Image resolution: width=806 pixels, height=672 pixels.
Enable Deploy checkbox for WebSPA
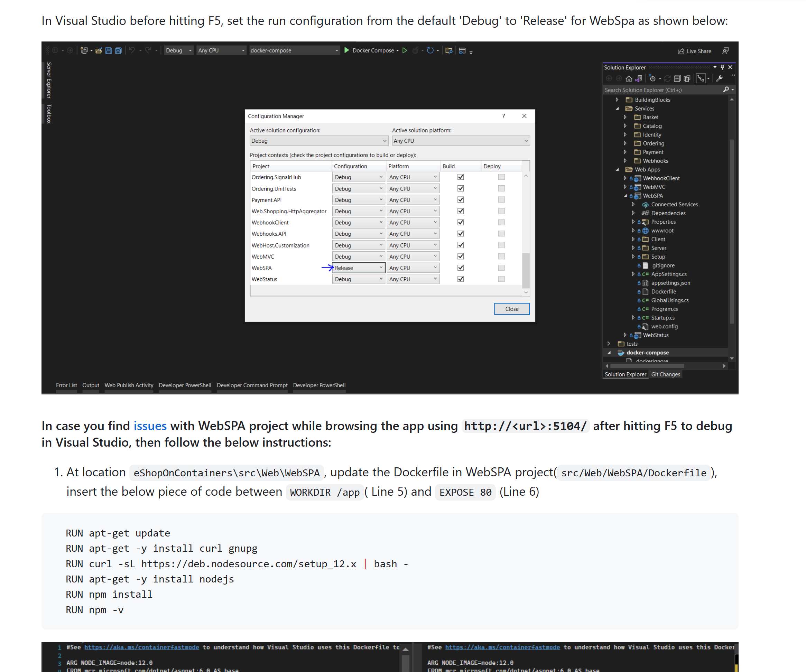[x=501, y=268]
